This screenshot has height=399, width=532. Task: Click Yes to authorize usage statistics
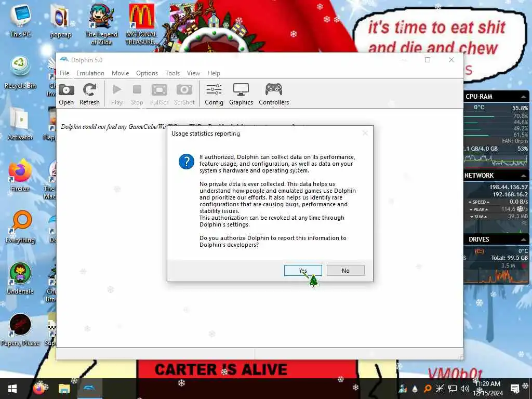click(303, 270)
